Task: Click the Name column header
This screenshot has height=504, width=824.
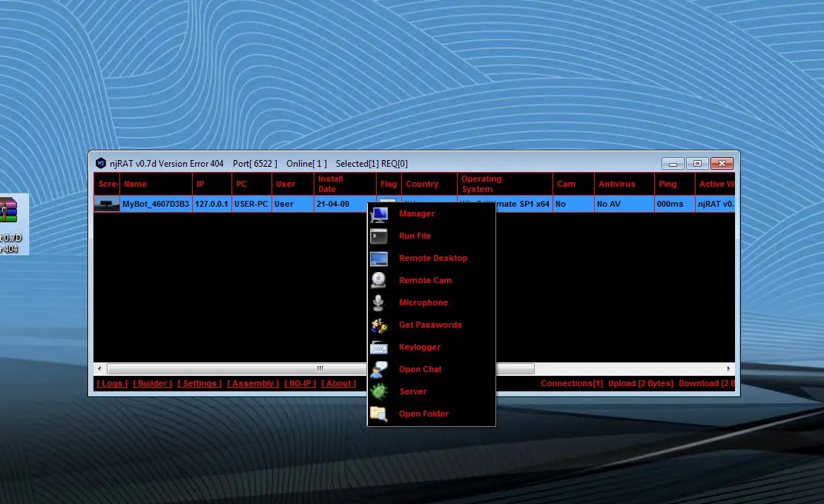Action: point(135,184)
